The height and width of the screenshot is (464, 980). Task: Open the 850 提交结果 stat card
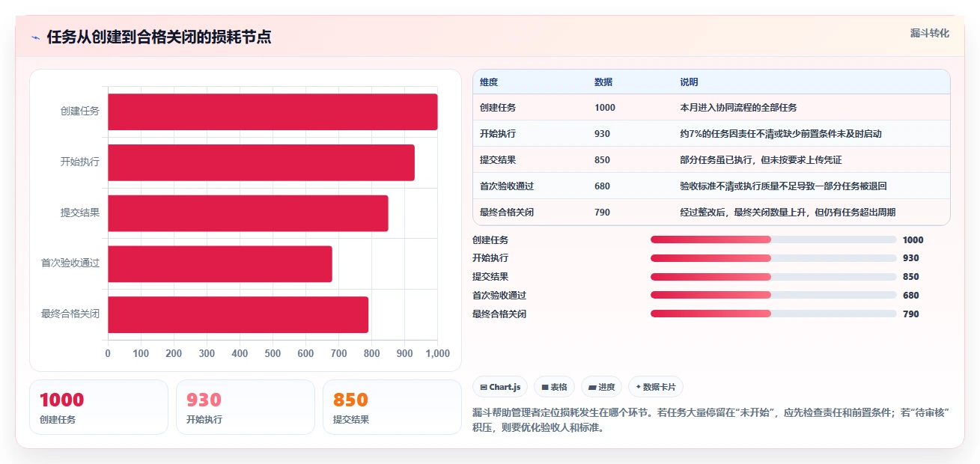(392, 407)
